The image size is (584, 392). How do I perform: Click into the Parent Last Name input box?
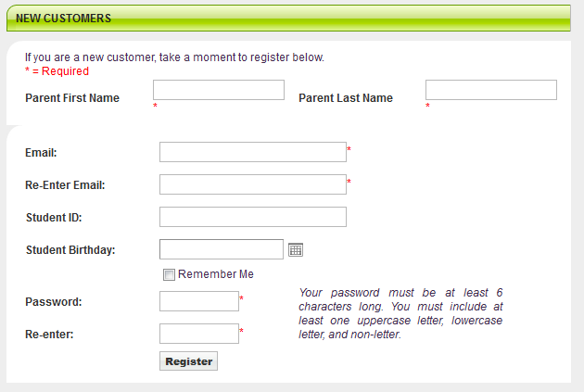491,90
